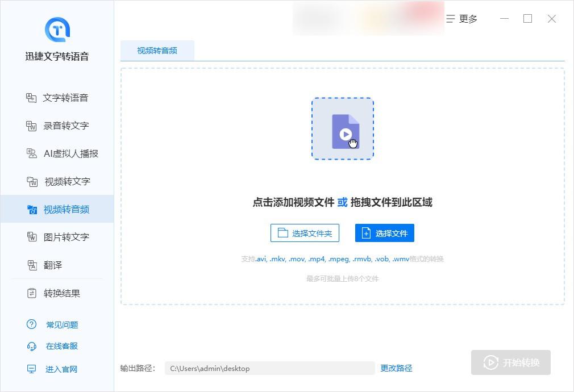The width and height of the screenshot is (574, 392).
Task: Click the 最多可批量上传8个文件 note
Action: (x=342, y=279)
